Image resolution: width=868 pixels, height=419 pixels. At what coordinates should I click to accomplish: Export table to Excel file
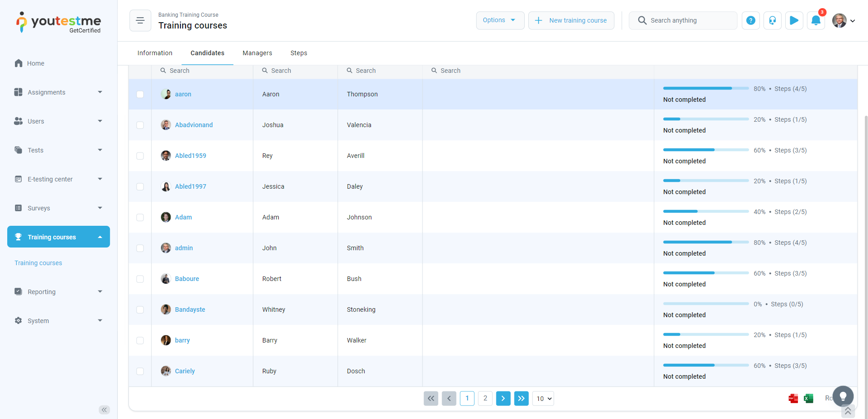(808, 398)
